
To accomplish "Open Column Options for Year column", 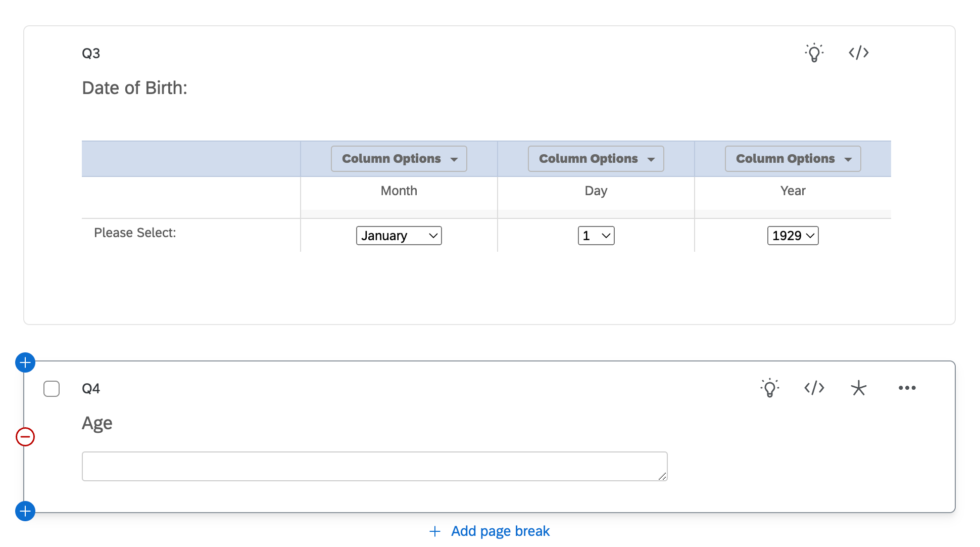I will tap(792, 158).
